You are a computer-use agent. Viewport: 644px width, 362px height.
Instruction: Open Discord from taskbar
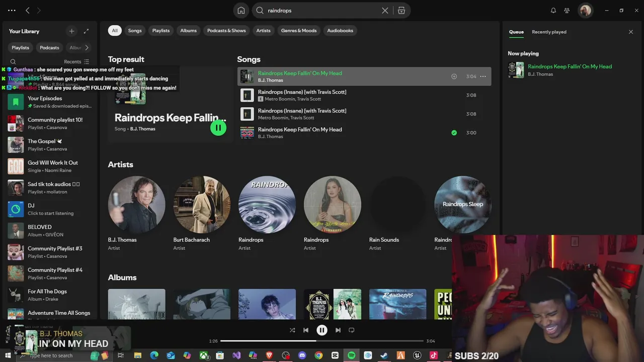[x=302, y=355]
